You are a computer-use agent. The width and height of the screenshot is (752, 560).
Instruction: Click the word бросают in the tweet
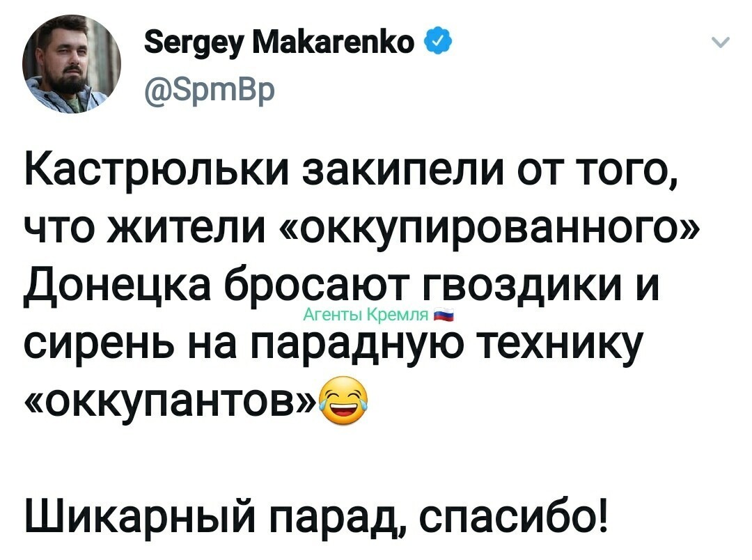[x=318, y=286]
